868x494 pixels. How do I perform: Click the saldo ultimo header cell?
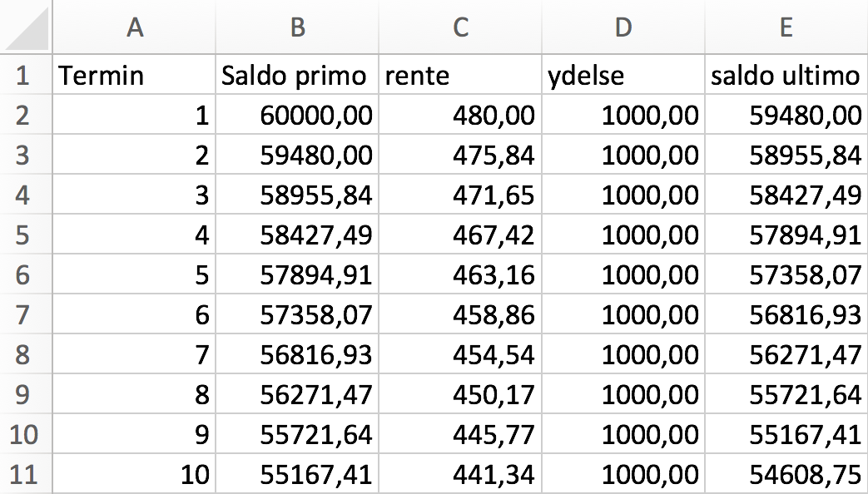point(786,74)
